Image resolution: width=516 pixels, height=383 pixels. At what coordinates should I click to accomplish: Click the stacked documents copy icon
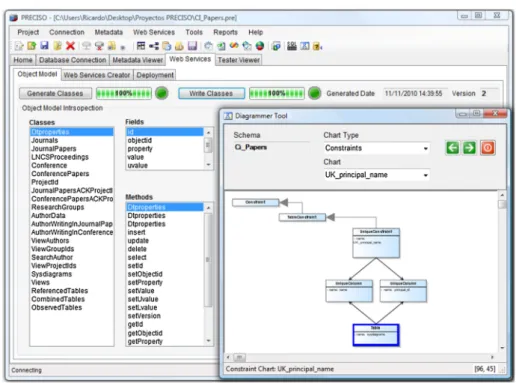pyautogui.click(x=166, y=46)
